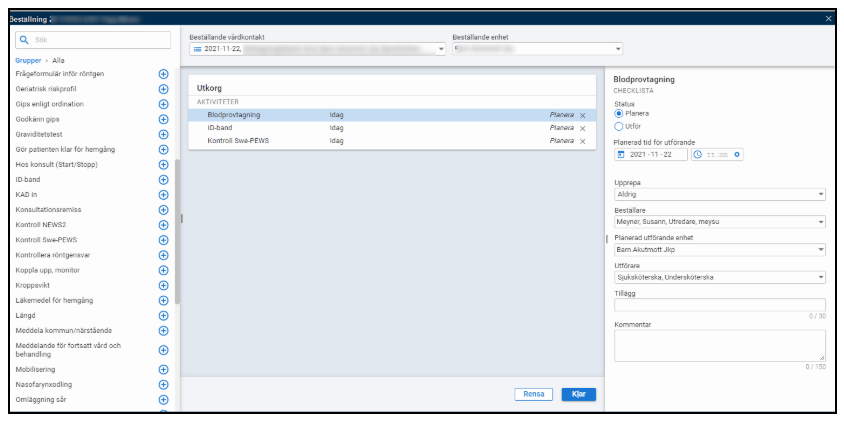Image resolution: width=844 pixels, height=422 pixels.
Task: Remove Blodprovtagning from Utkorg with X
Action: pos(583,115)
